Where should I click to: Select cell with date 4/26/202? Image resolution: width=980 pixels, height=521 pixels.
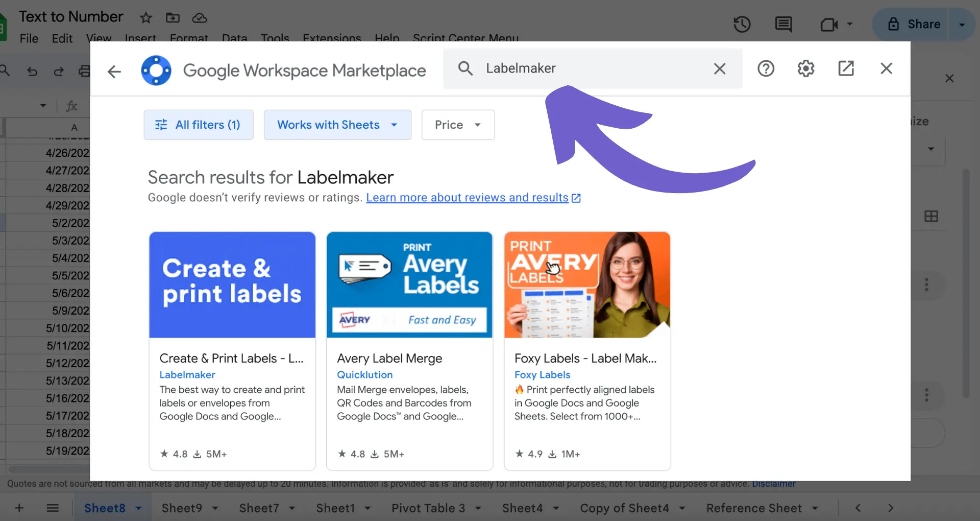click(x=48, y=153)
